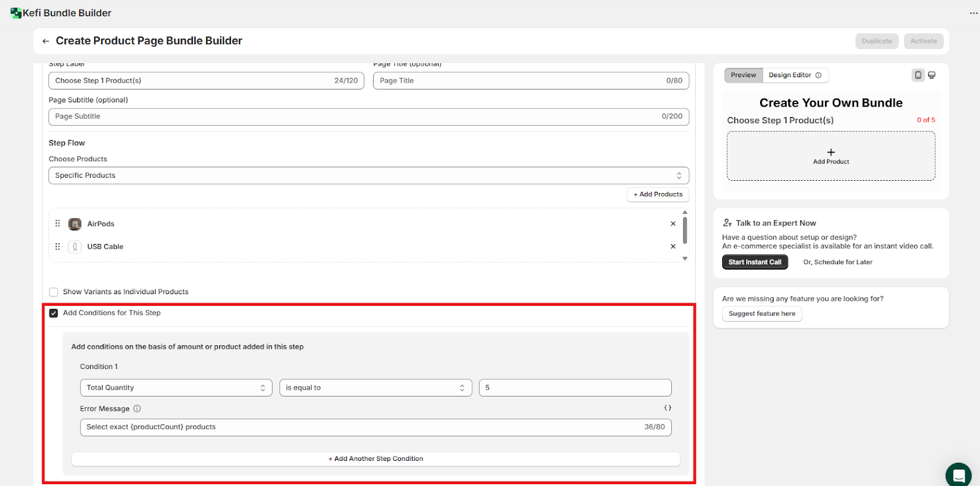Click the drag handle next to USB Cable
980x486 pixels.
(58, 246)
